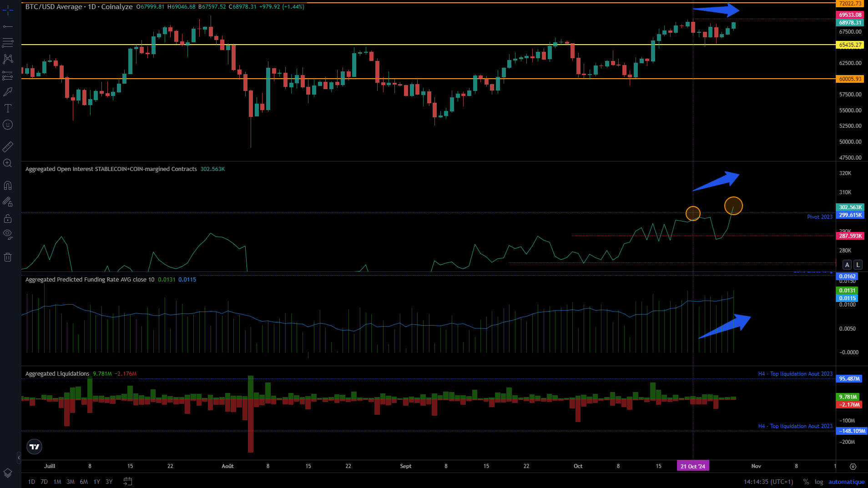This screenshot has height=488, width=868.
Task: Select the trend line drawing tool
Action: point(8,27)
